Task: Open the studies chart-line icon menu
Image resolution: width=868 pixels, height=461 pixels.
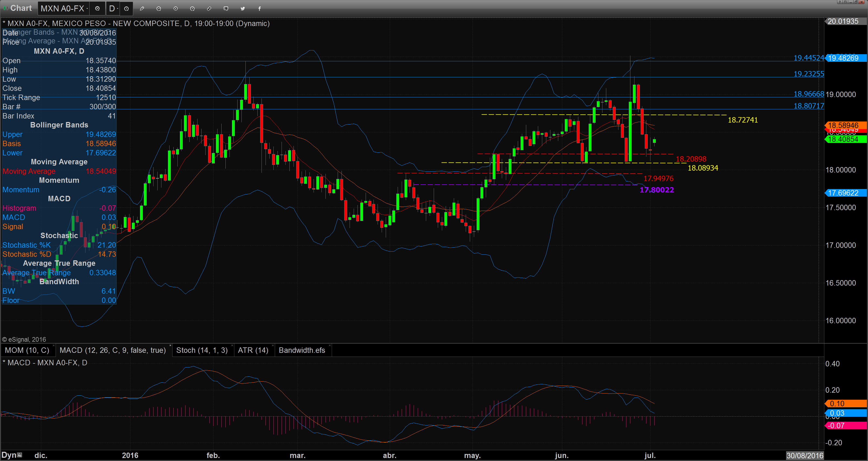Action: click(x=159, y=9)
